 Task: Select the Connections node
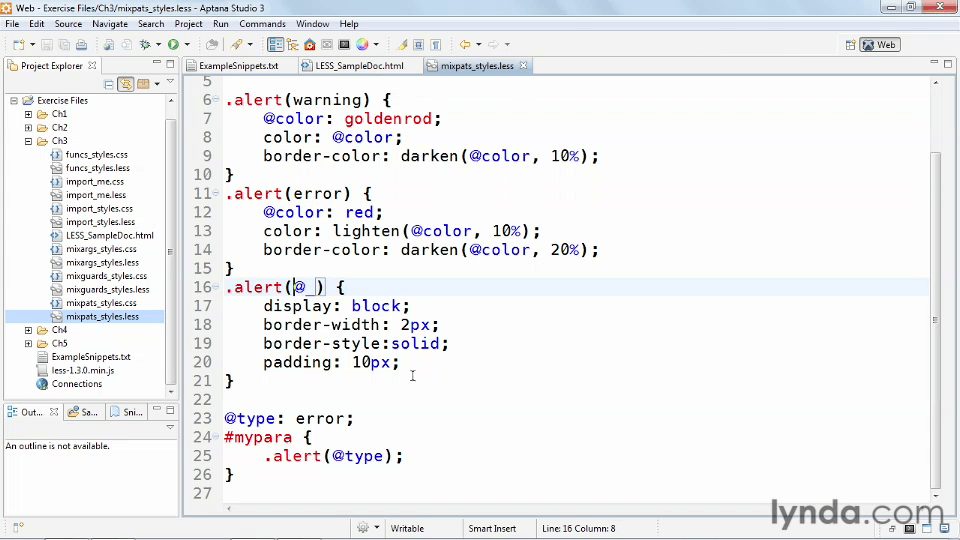[77, 384]
